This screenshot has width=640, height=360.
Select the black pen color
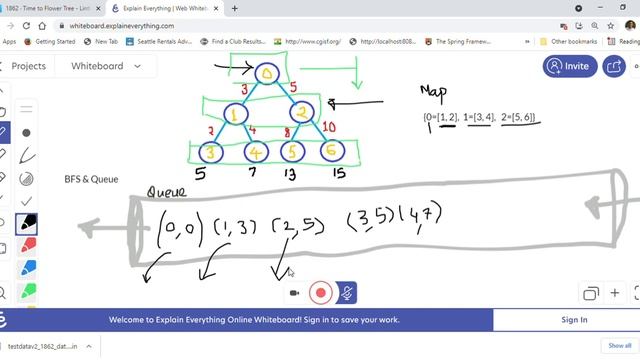27,224
